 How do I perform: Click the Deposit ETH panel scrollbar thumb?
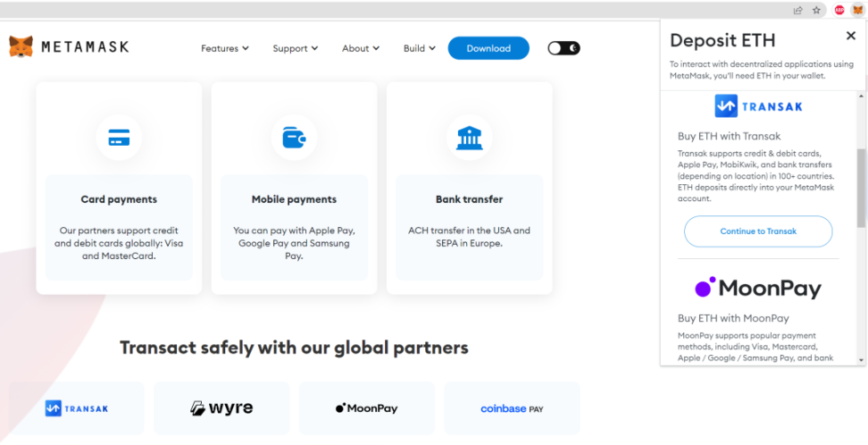(x=861, y=188)
